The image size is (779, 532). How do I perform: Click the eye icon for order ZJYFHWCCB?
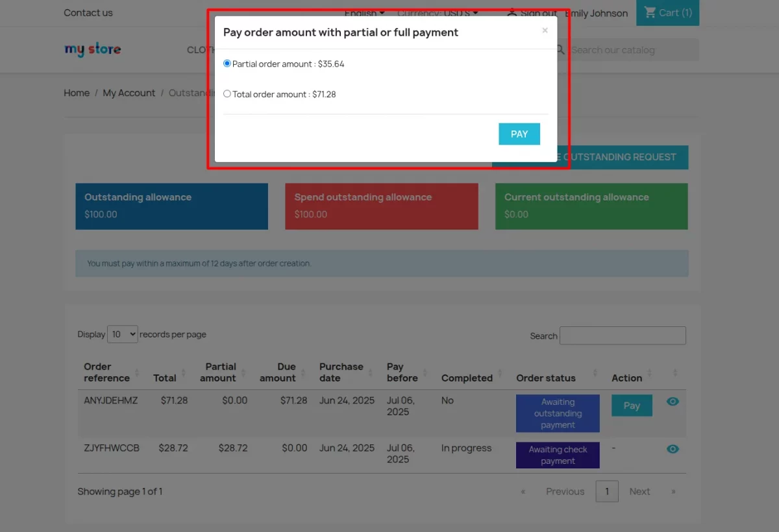673,448
